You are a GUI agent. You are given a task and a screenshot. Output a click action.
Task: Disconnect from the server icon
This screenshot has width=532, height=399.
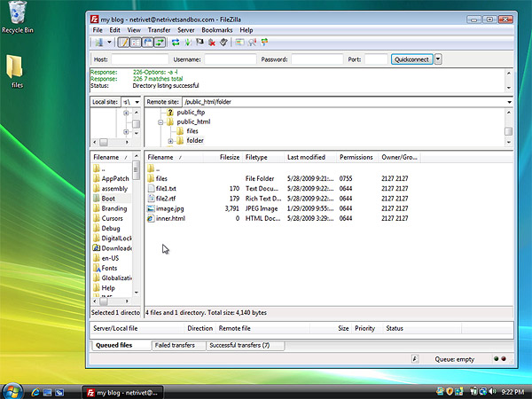(x=212, y=43)
